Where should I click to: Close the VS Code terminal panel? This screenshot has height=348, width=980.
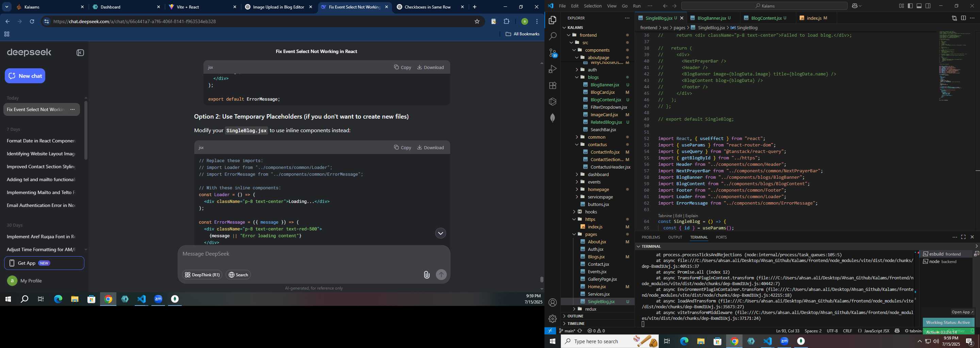tap(972, 237)
